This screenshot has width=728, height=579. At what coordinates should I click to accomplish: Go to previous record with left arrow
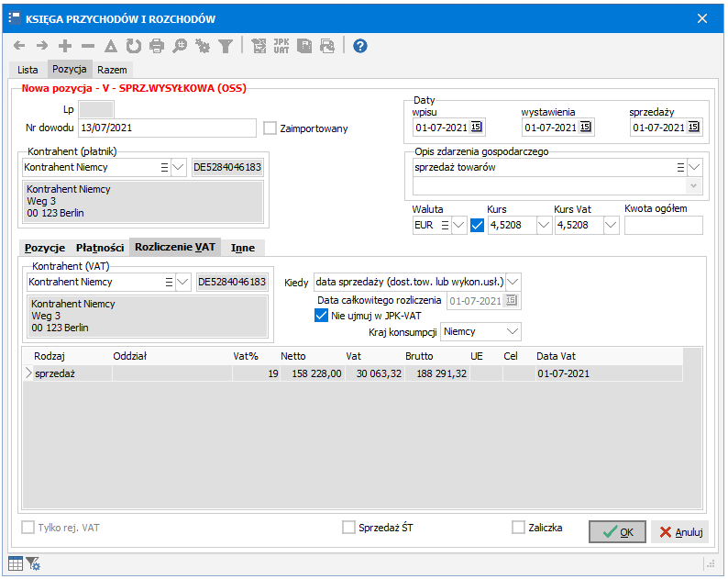(x=19, y=46)
